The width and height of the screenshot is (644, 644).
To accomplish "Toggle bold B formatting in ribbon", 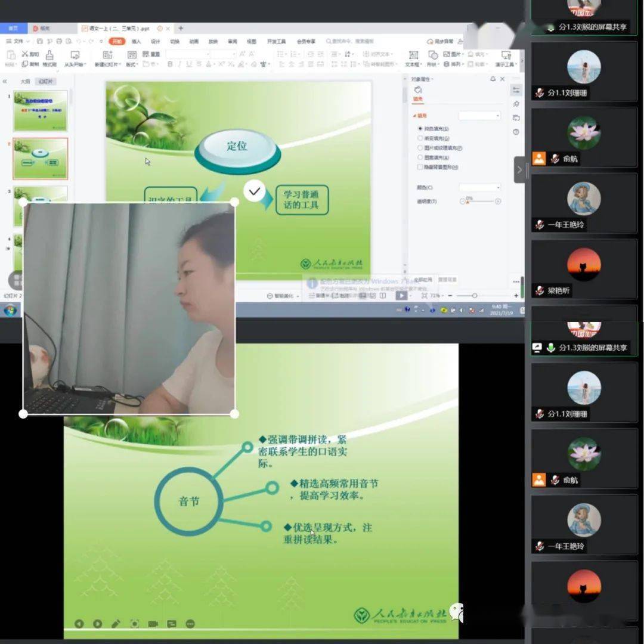I will tap(170, 64).
